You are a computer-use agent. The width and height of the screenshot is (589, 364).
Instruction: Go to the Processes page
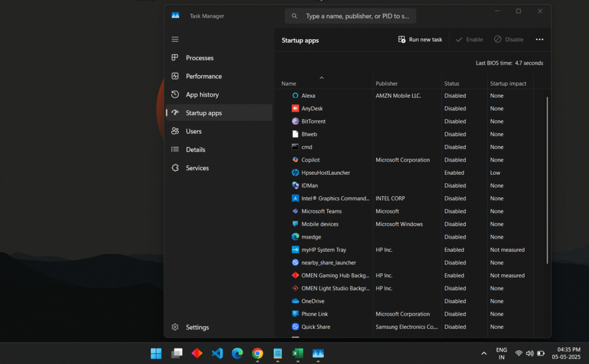[219, 58]
